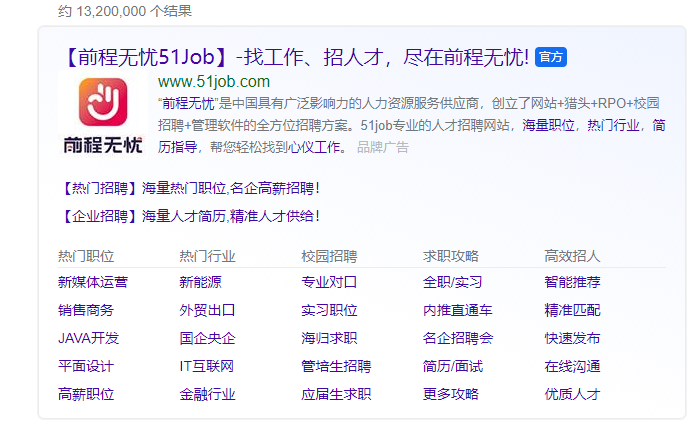Open the JAVA开发 link

[89, 338]
